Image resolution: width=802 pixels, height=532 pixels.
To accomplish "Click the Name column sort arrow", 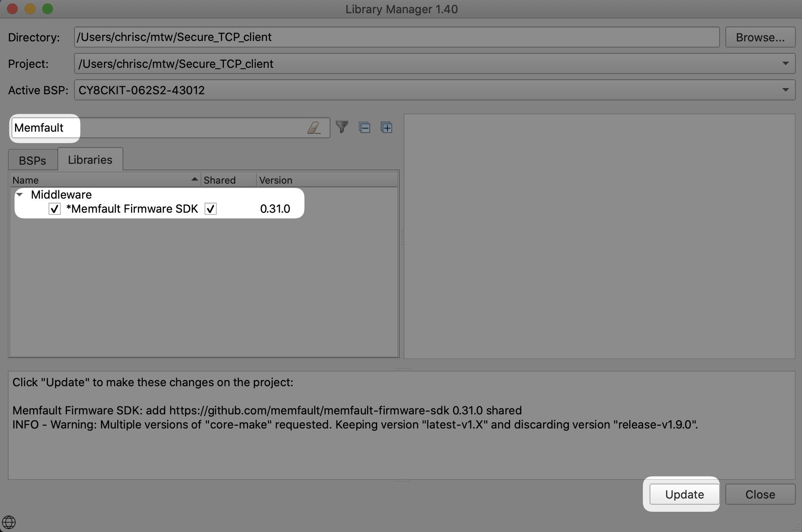I will pyautogui.click(x=194, y=180).
